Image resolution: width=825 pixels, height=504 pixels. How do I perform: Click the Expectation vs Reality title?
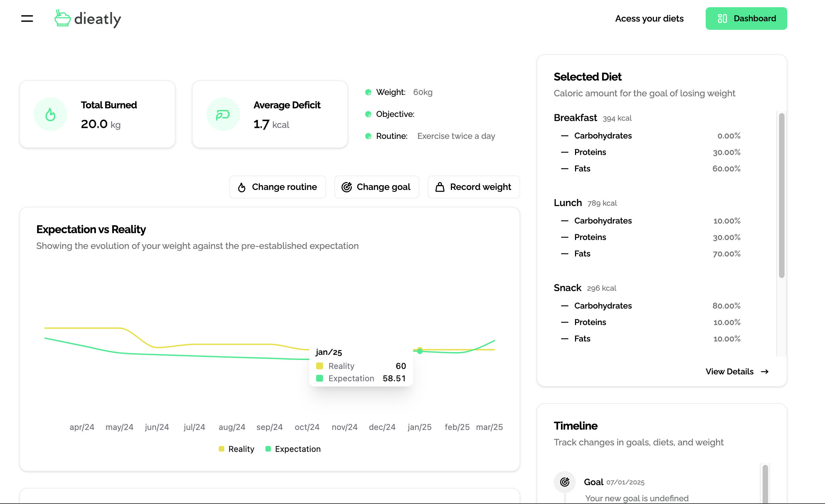coord(91,229)
